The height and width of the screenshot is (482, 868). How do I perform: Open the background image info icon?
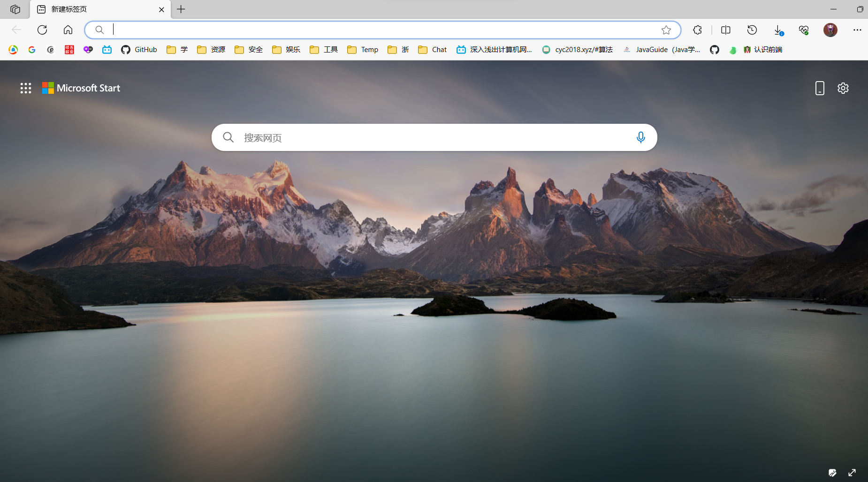pyautogui.click(x=832, y=473)
